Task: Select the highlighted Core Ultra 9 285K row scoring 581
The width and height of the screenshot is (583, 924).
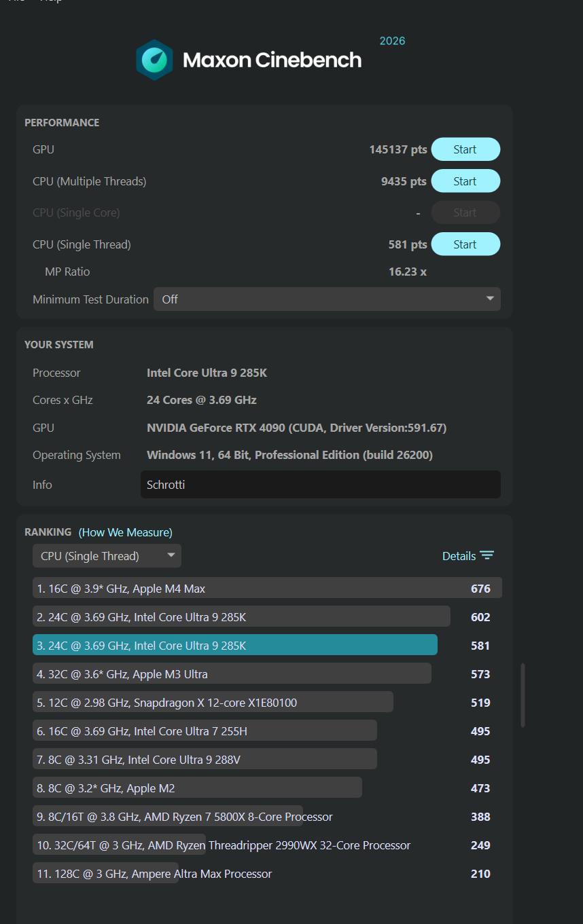Action: pyautogui.click(x=267, y=646)
